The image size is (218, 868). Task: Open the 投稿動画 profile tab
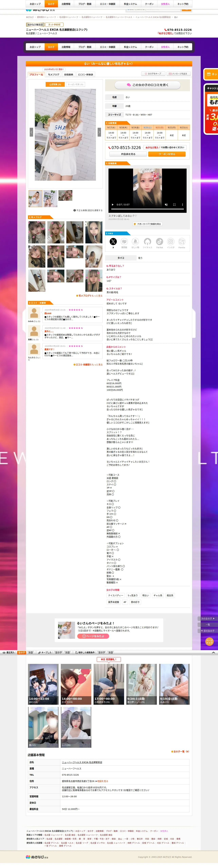(69, 75)
